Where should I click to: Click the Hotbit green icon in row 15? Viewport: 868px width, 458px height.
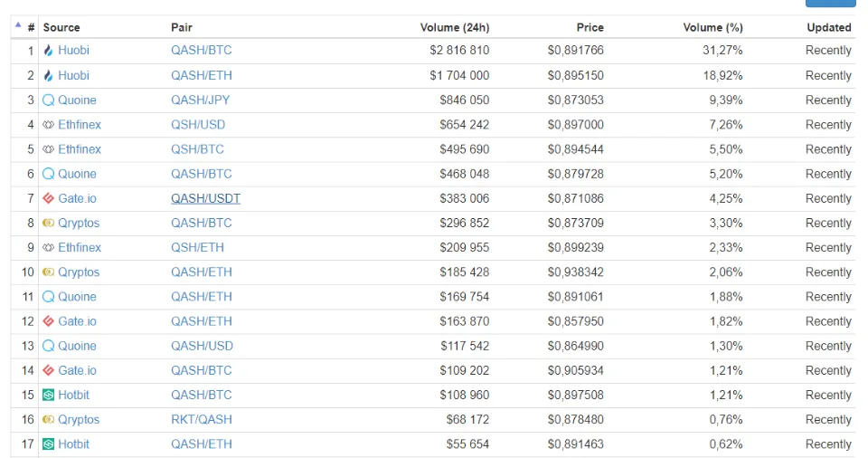pos(48,395)
